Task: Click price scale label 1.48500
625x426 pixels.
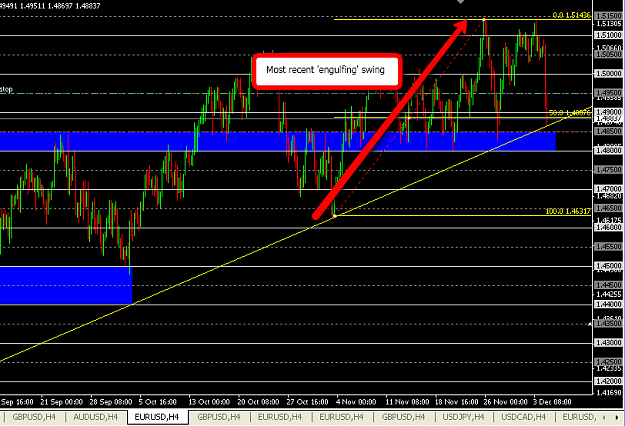Action: point(609,131)
